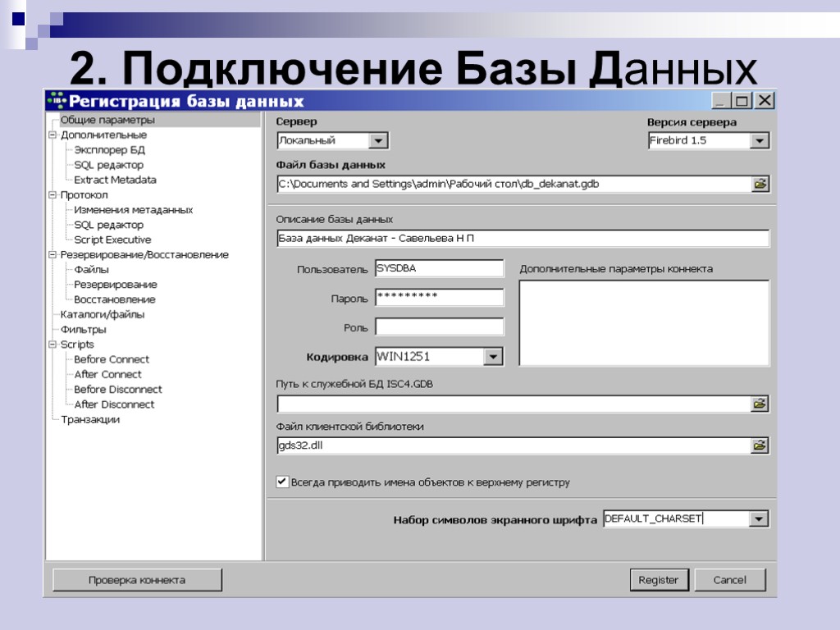
Task: Close the registration window
Action: [765, 100]
